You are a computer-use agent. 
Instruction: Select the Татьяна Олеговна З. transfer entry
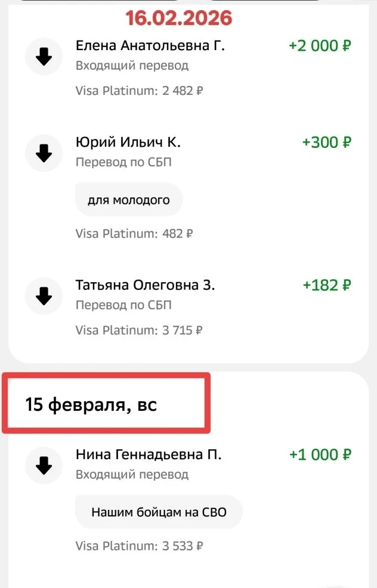[145, 285]
